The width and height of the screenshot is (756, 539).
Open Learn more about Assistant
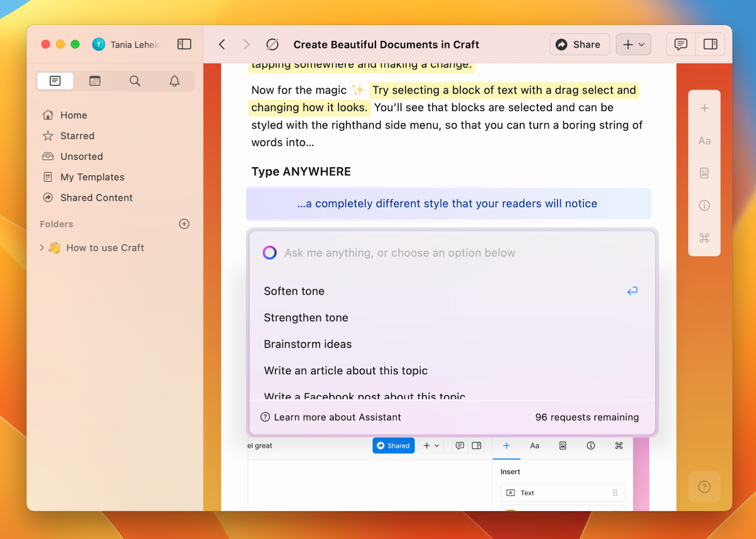pyautogui.click(x=337, y=417)
